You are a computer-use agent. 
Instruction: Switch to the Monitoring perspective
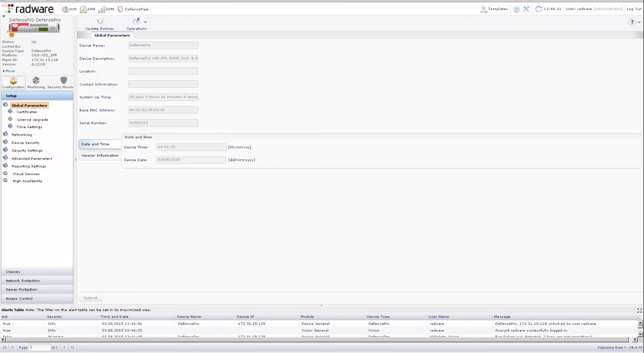[x=36, y=83]
